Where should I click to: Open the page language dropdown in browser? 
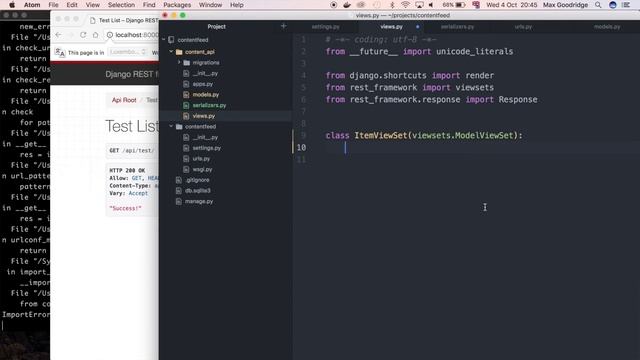[128, 52]
